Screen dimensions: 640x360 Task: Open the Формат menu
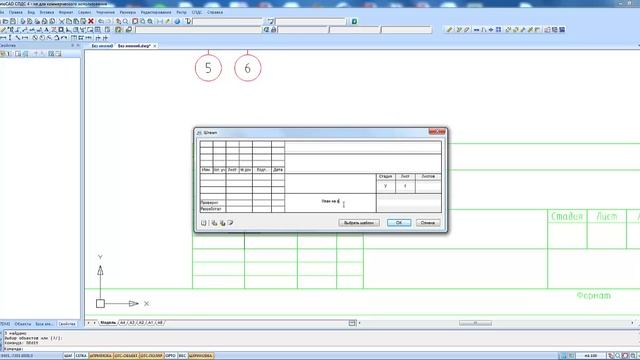tap(66, 12)
